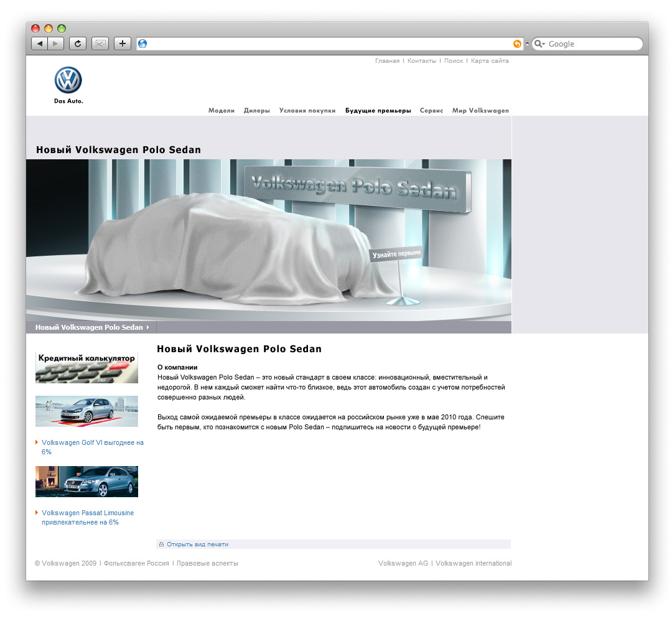Click the Кредитный калькулятор banner

point(86,367)
